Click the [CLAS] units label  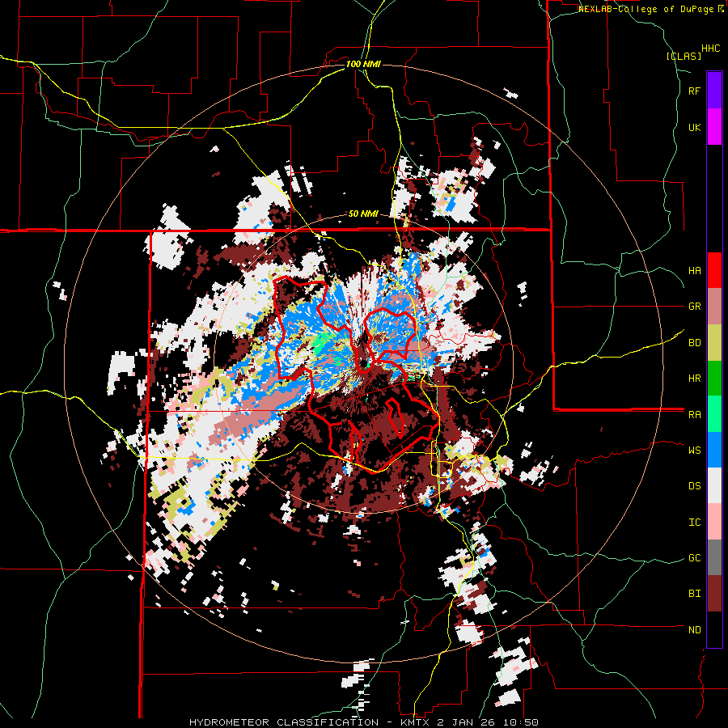684,57
